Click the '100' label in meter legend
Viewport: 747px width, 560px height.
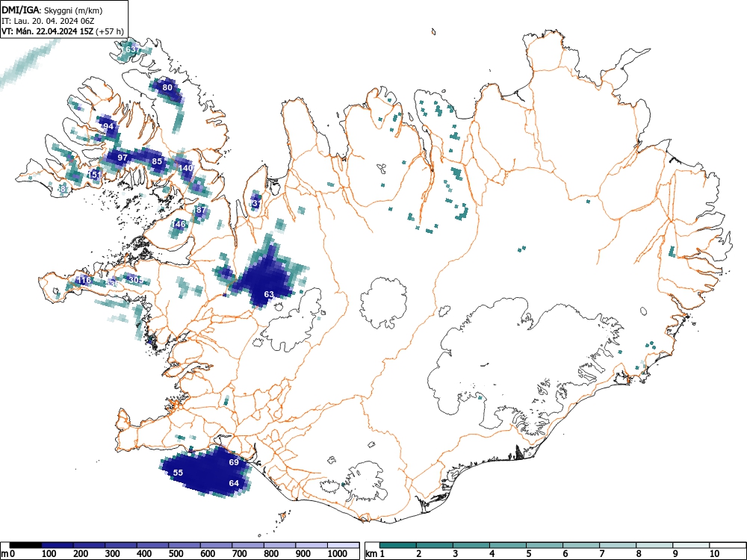tap(49, 553)
